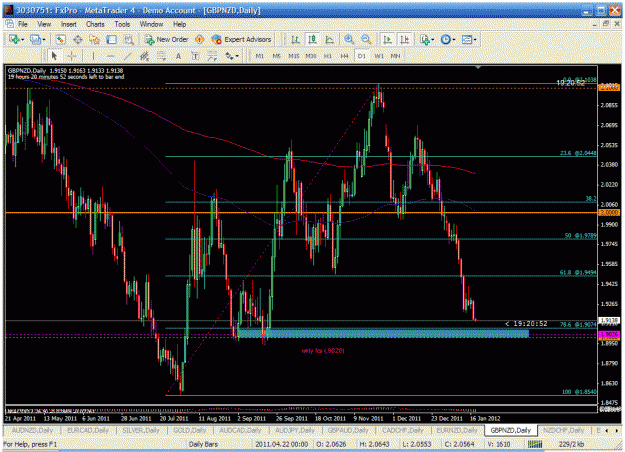Toggle the Terminal panel icon

pos(112,39)
